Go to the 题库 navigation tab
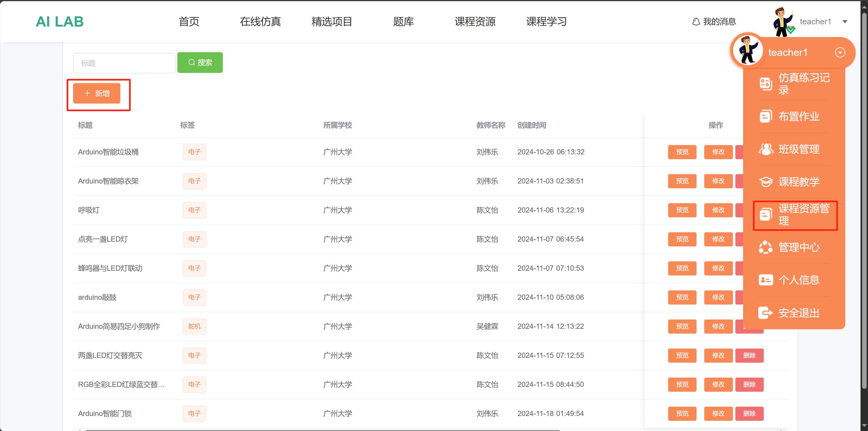 pos(403,22)
